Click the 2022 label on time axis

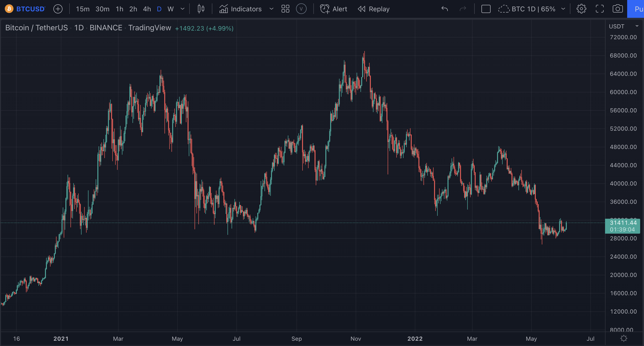pos(415,339)
